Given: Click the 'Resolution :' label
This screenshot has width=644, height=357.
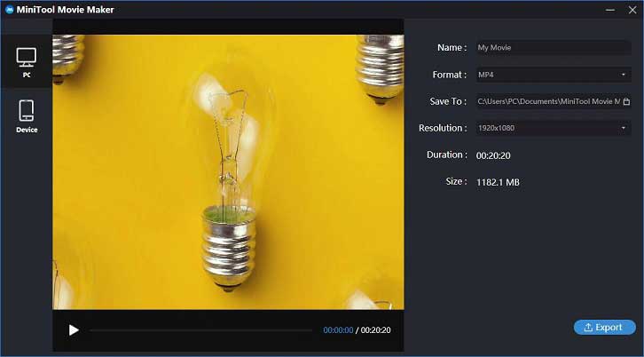Looking at the screenshot, I should coord(443,128).
